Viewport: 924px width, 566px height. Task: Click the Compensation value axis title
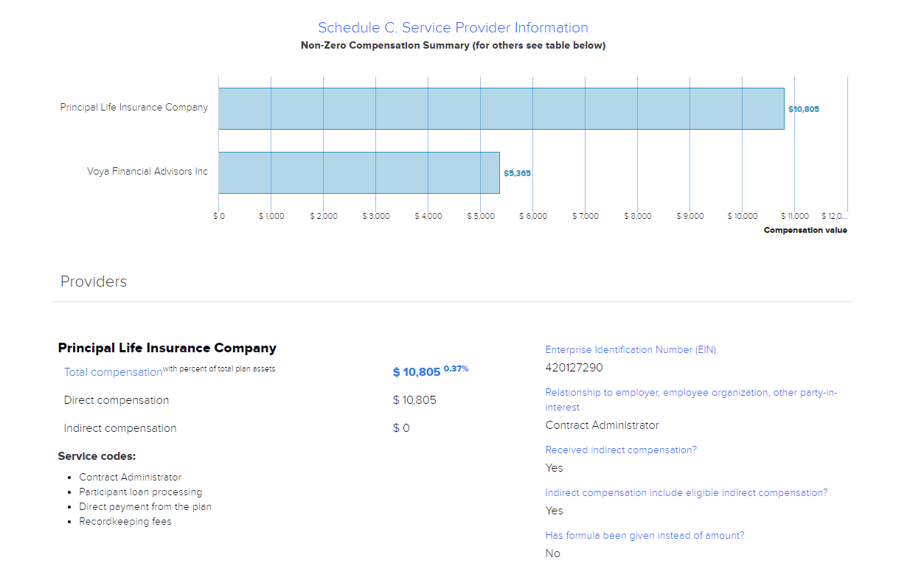(805, 231)
